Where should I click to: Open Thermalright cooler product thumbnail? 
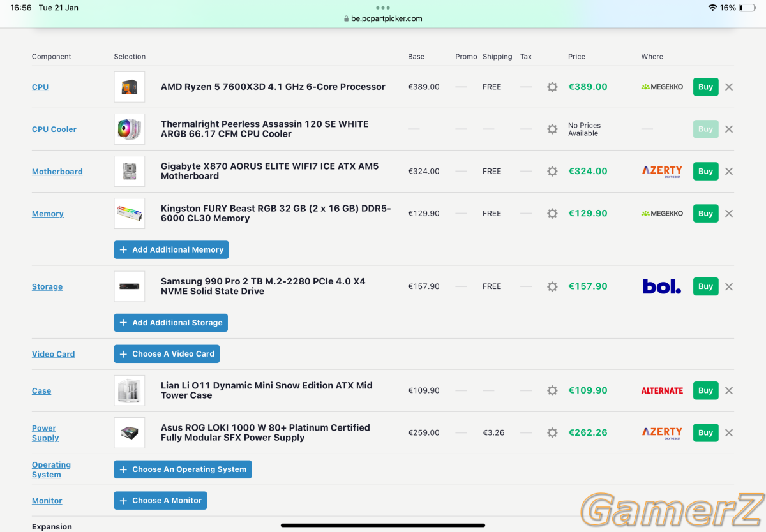click(130, 129)
